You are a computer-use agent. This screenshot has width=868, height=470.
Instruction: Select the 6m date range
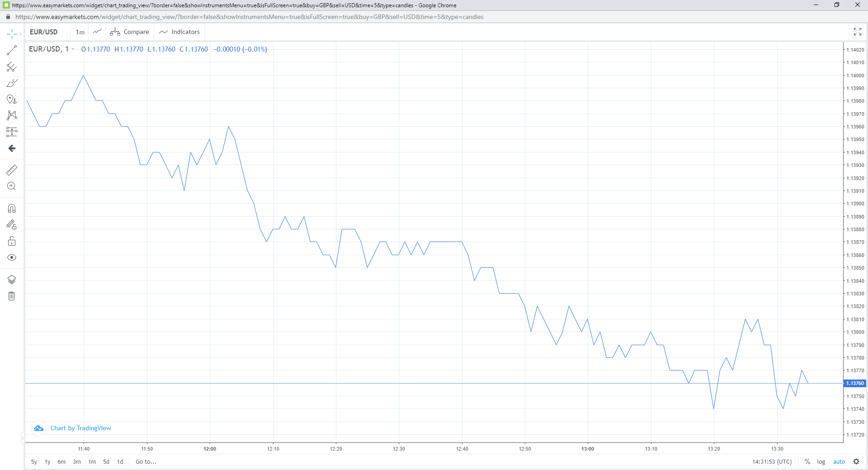61,462
